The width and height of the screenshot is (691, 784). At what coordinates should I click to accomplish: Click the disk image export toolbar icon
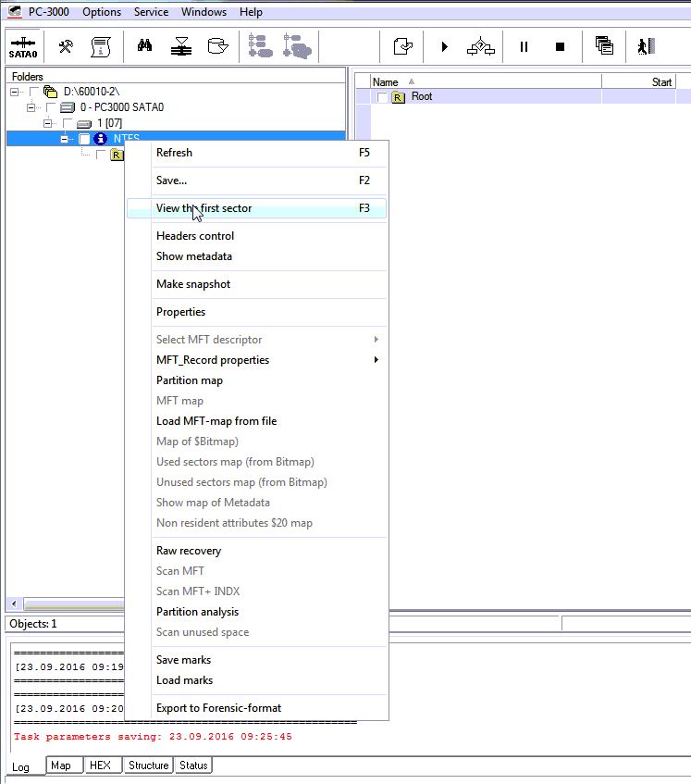[x=217, y=46]
